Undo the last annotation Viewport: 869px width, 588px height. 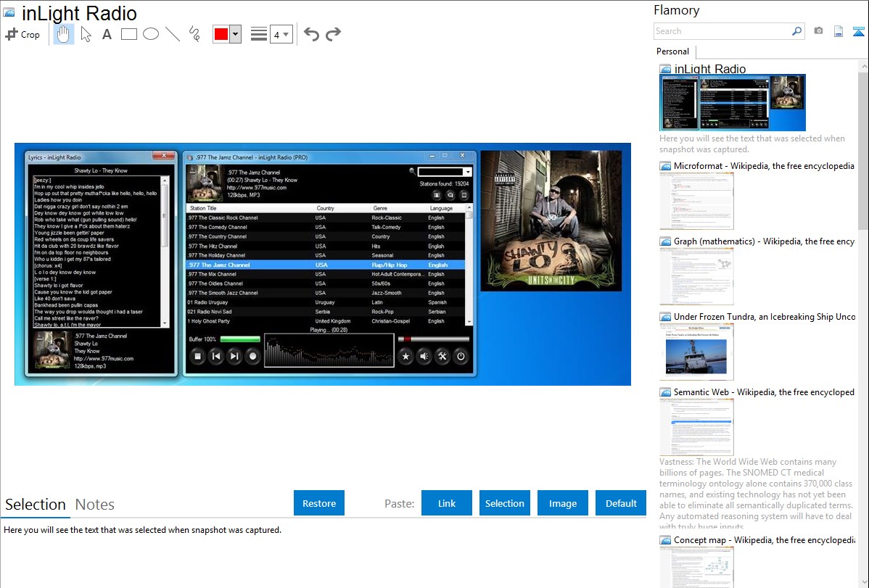[x=311, y=34]
